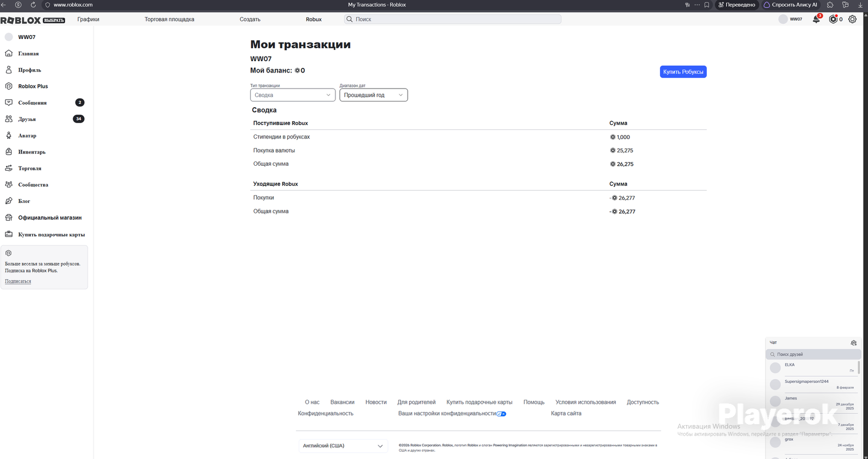Click the Аватар icon in the sidebar

(x=9, y=135)
